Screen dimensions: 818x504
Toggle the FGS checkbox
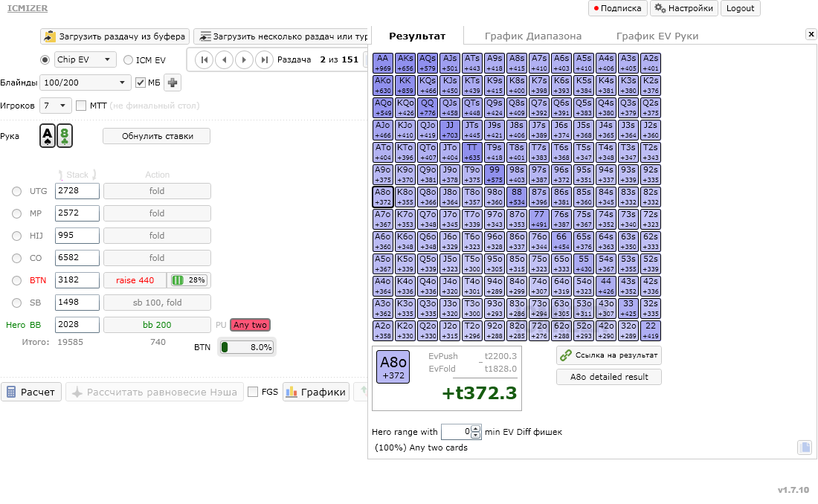pos(253,392)
